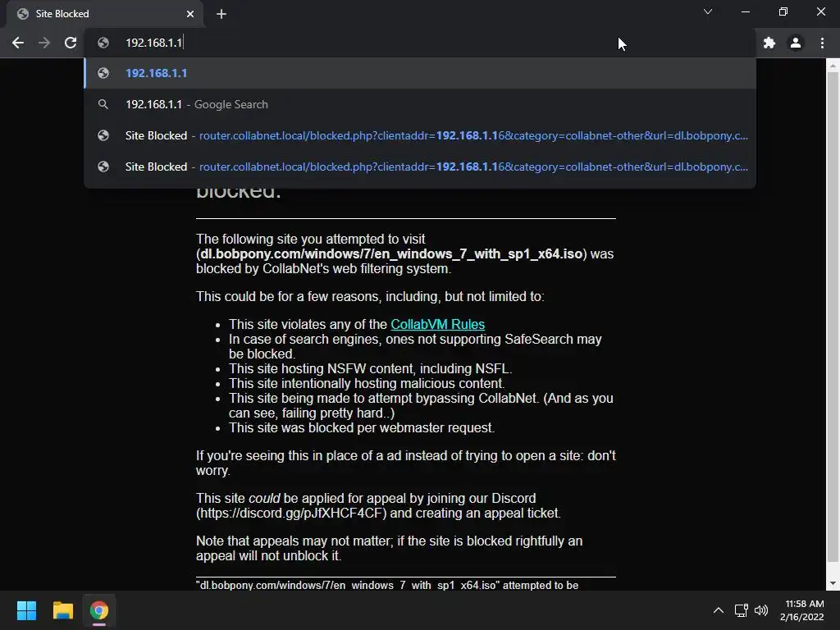Open File Explorer from the taskbar
Viewport: 840px width, 630px height.
62,610
